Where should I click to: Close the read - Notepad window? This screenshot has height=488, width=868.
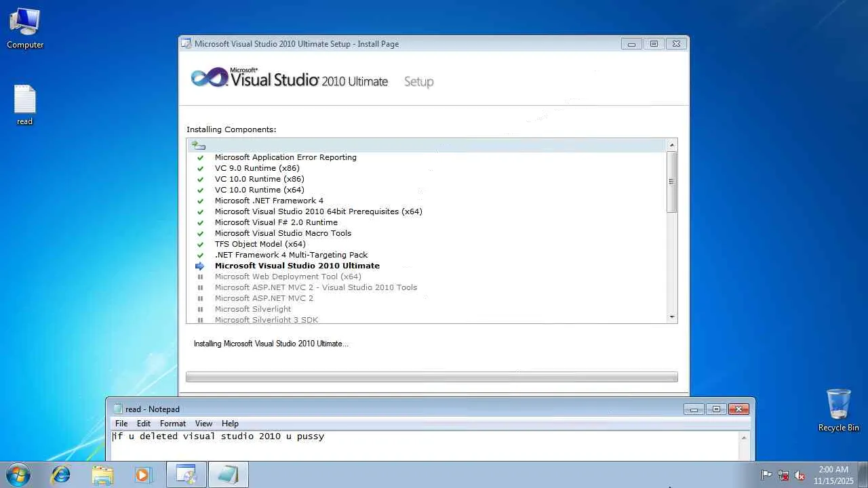738,409
